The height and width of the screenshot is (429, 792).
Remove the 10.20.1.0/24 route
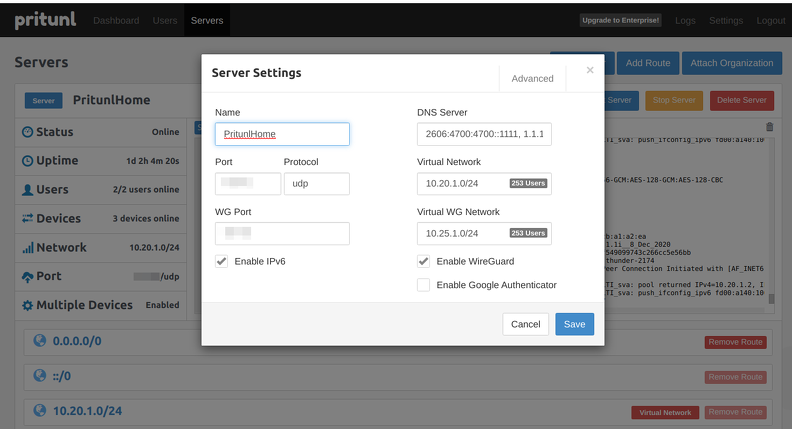735,412
